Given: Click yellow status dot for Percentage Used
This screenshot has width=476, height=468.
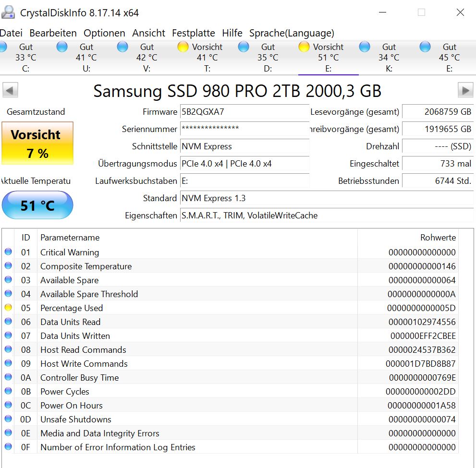Looking at the screenshot, I should (x=8, y=308).
